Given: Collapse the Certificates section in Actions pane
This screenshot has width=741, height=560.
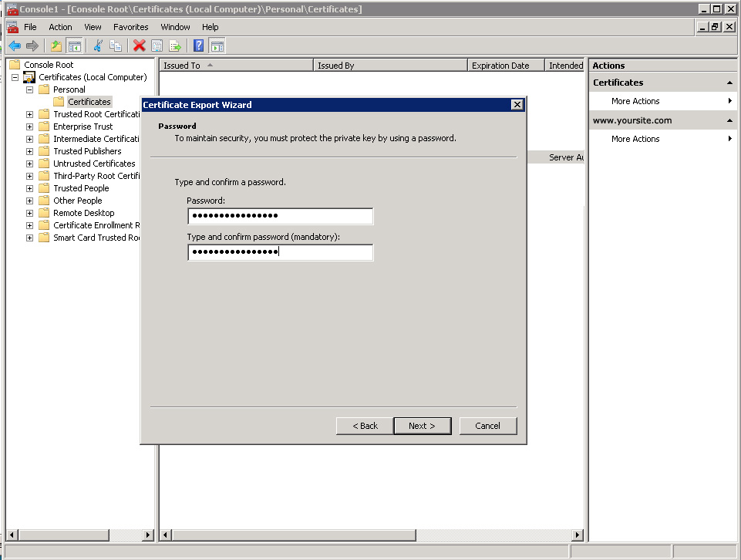Looking at the screenshot, I should [x=729, y=83].
